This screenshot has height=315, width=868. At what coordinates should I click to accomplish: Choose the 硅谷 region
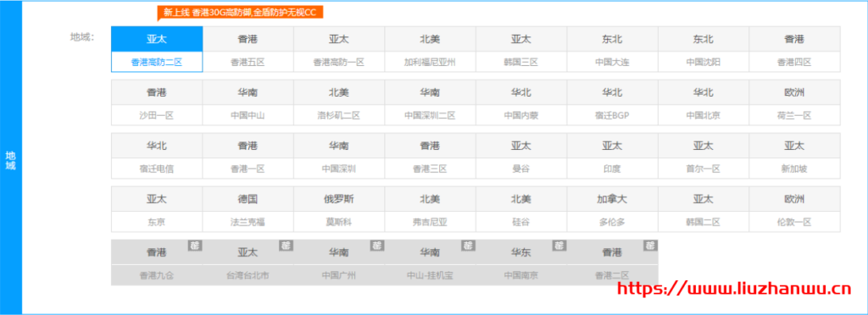coord(521,209)
